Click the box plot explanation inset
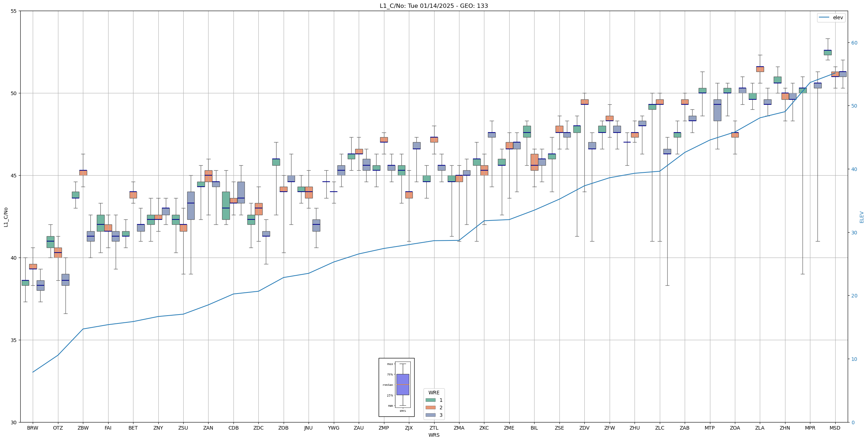 point(396,387)
